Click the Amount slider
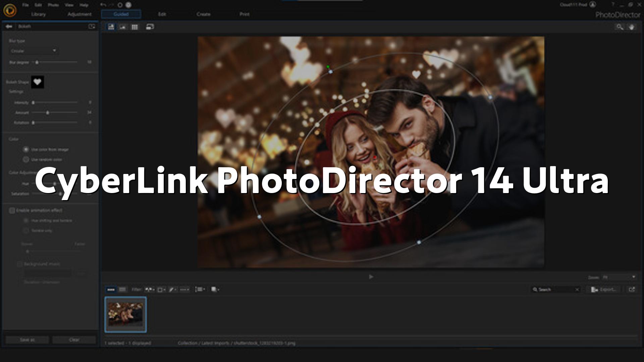This screenshot has height=362, width=644. pyautogui.click(x=55, y=113)
